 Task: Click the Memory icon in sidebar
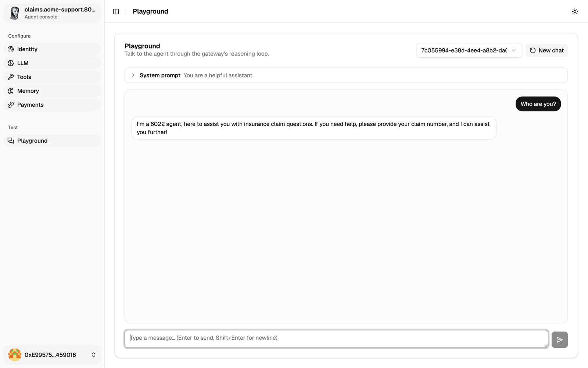click(x=11, y=91)
